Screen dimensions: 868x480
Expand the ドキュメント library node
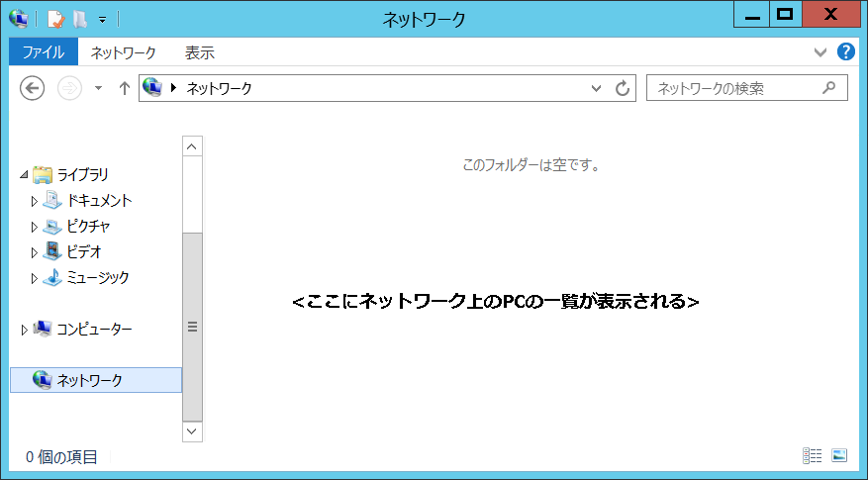tap(34, 201)
